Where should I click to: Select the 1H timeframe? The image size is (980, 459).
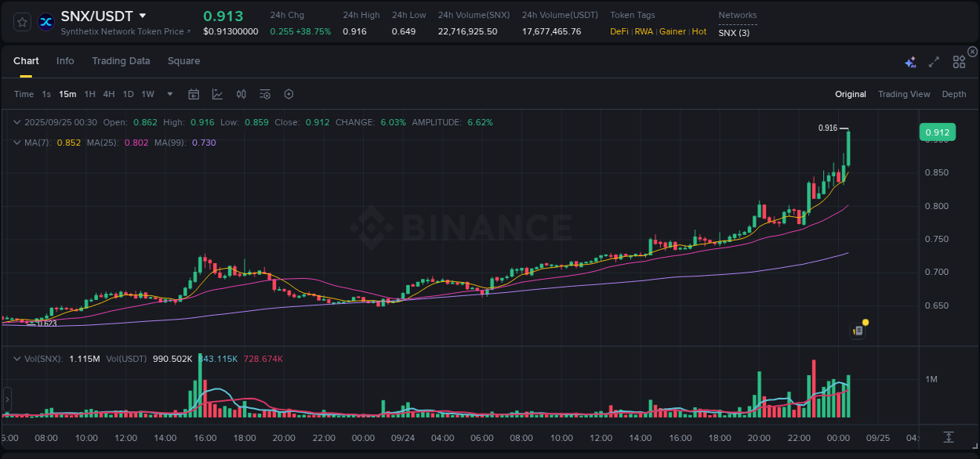click(x=89, y=94)
